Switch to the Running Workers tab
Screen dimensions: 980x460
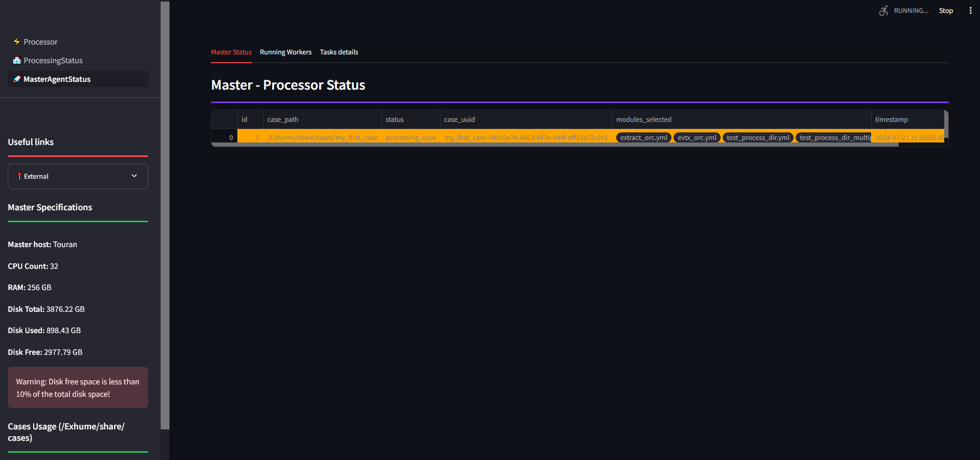[x=286, y=52]
